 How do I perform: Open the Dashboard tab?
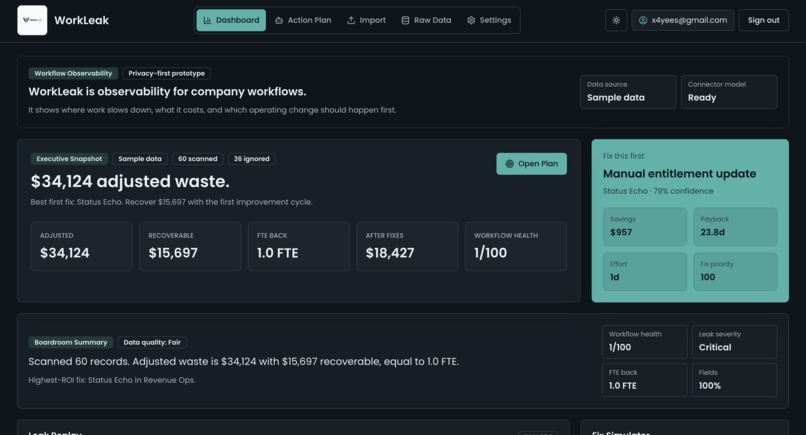tap(231, 20)
